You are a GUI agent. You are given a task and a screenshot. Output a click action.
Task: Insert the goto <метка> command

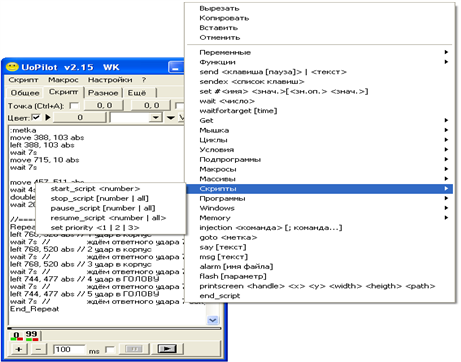(x=319, y=237)
